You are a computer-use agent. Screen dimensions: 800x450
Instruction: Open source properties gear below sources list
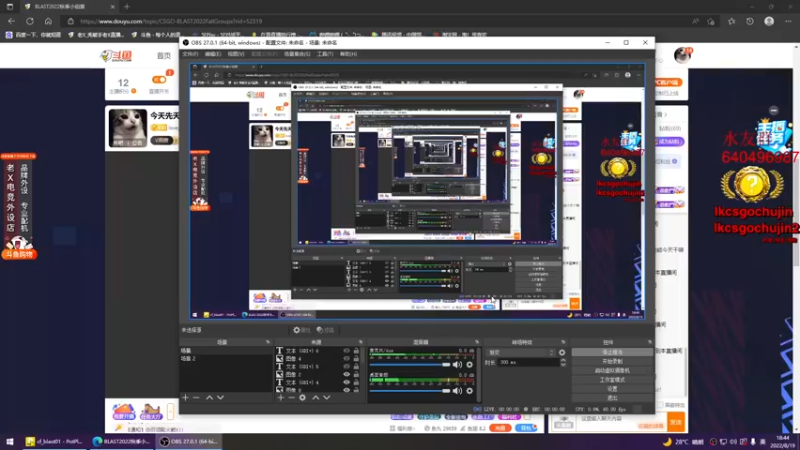(303, 397)
